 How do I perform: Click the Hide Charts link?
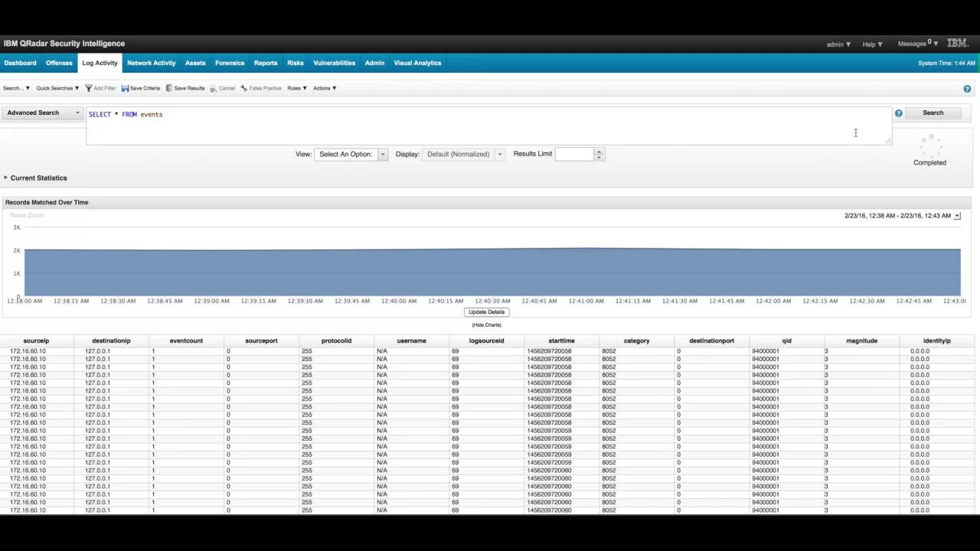click(486, 325)
